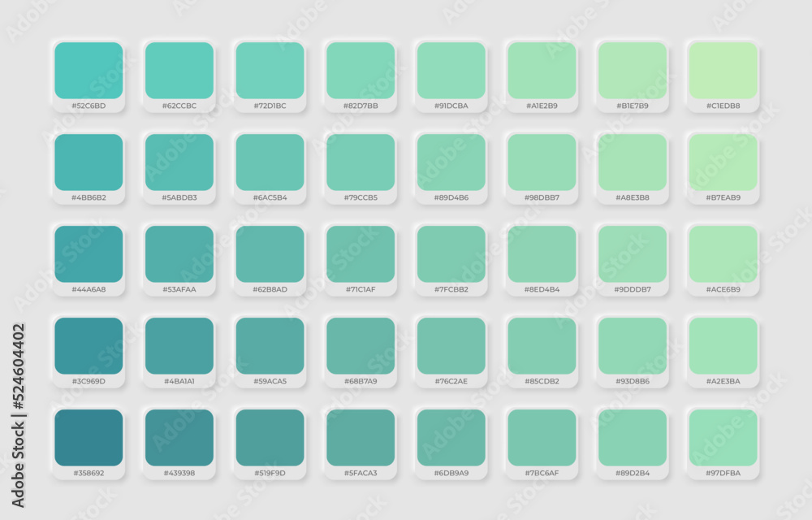
Task: Click the #4BB6B2 color swatch
Action: pyautogui.click(x=89, y=162)
